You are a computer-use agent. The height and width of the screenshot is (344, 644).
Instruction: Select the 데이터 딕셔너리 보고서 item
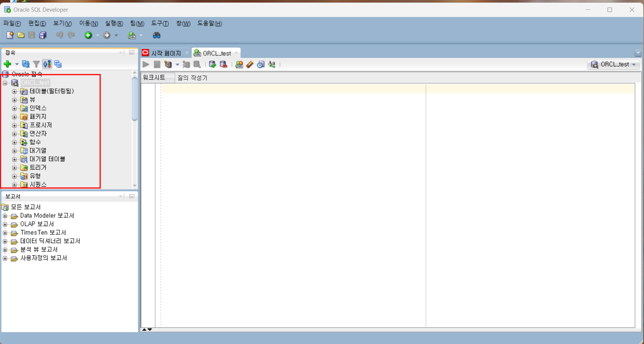pos(50,241)
